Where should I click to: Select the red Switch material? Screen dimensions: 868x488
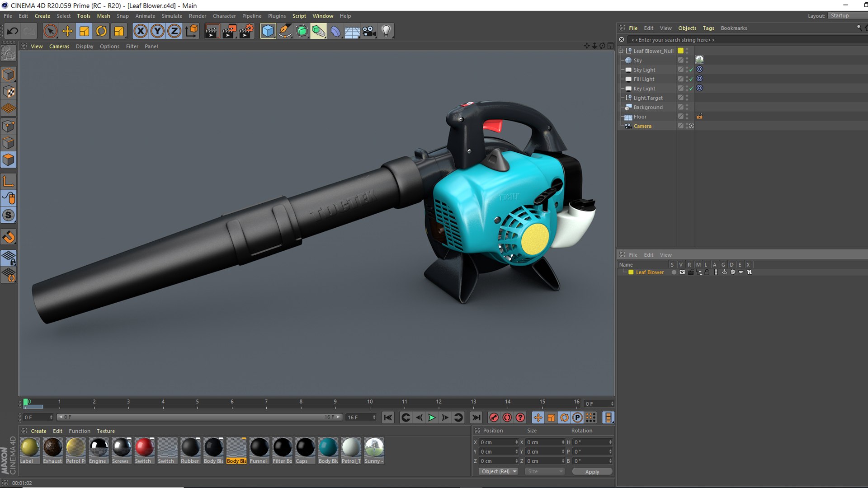click(x=144, y=450)
